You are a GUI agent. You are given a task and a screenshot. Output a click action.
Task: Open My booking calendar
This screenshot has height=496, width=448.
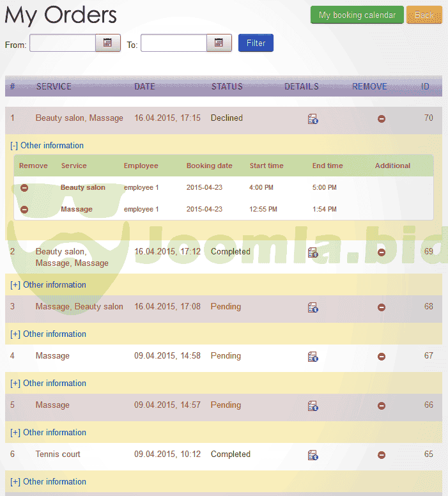coord(357,15)
